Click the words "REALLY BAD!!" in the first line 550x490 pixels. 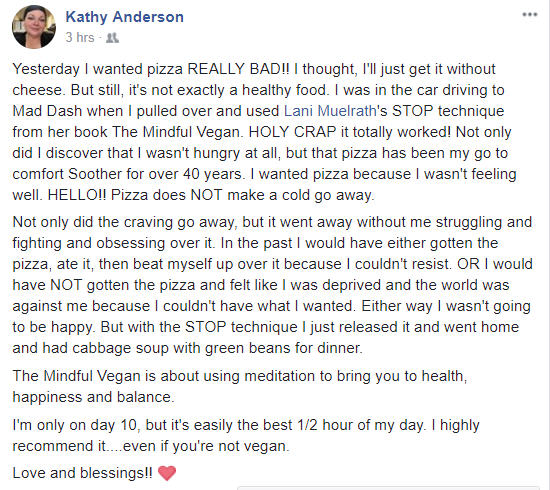tap(238, 69)
